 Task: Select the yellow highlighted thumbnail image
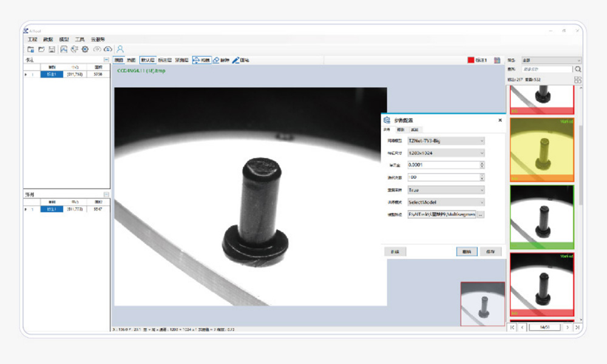tap(541, 149)
